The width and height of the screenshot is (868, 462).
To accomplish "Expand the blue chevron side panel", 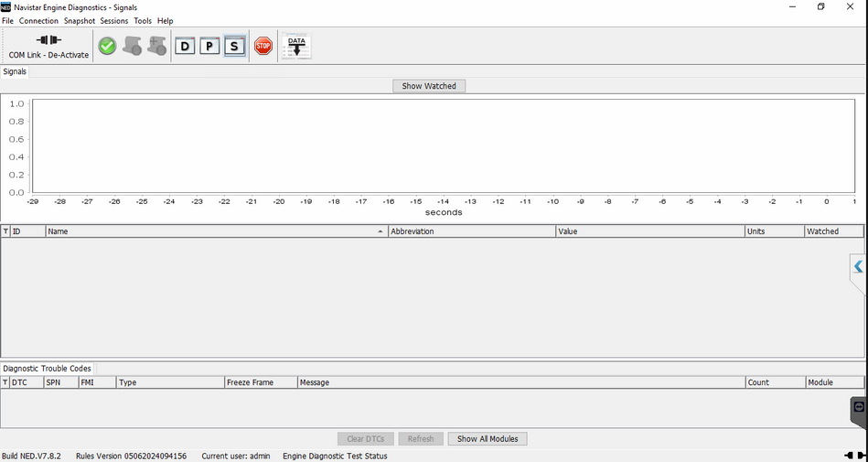I will click(x=858, y=267).
